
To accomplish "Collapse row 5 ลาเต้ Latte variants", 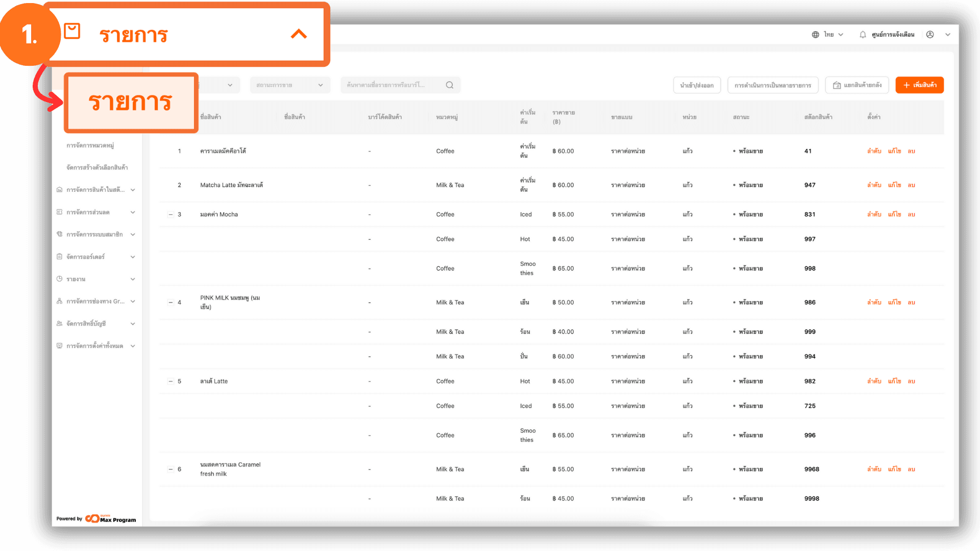I will (170, 382).
